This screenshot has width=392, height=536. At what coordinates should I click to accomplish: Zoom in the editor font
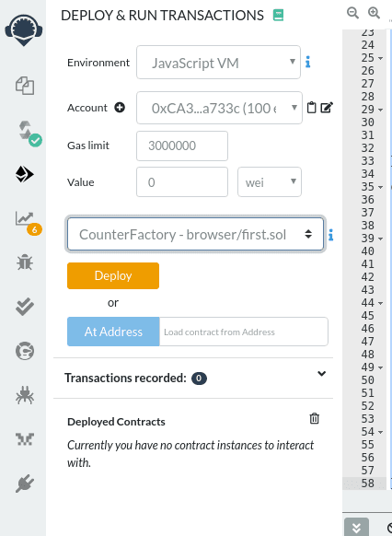(374, 13)
